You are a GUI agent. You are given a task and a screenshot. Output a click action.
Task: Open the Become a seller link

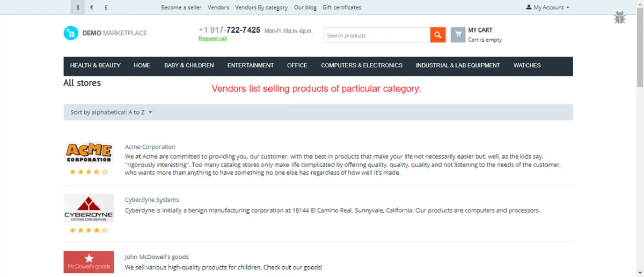click(181, 8)
